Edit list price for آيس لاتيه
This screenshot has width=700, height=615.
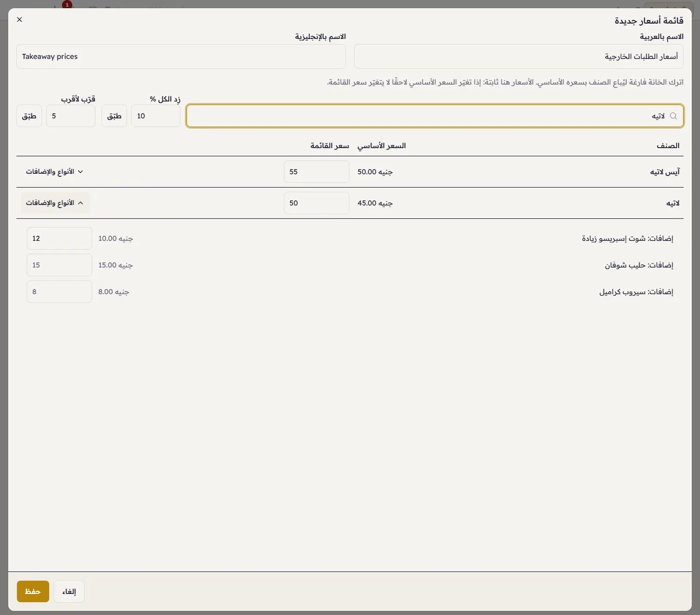(x=317, y=172)
